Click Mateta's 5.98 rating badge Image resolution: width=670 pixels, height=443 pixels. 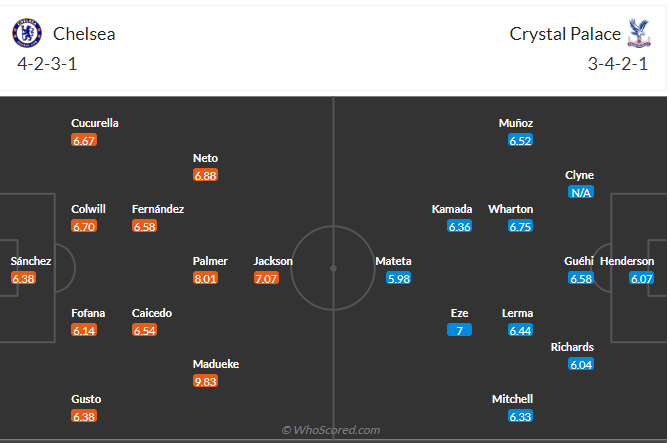[398, 279]
